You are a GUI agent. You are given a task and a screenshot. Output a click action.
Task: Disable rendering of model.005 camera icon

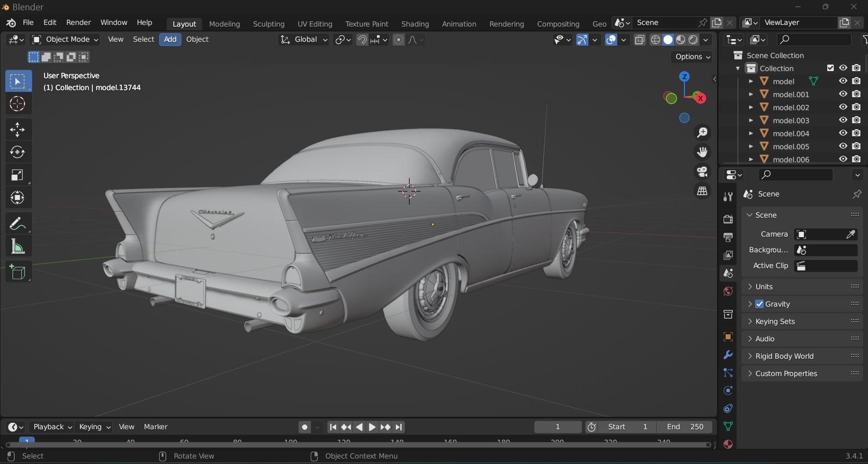[x=857, y=146]
